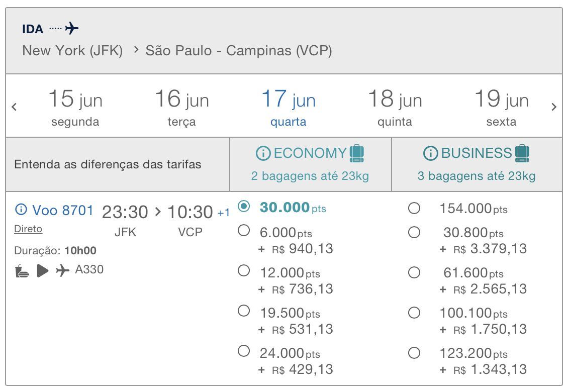Click the Direto flight details link
Screen dimensions: 567x392
pos(28,229)
